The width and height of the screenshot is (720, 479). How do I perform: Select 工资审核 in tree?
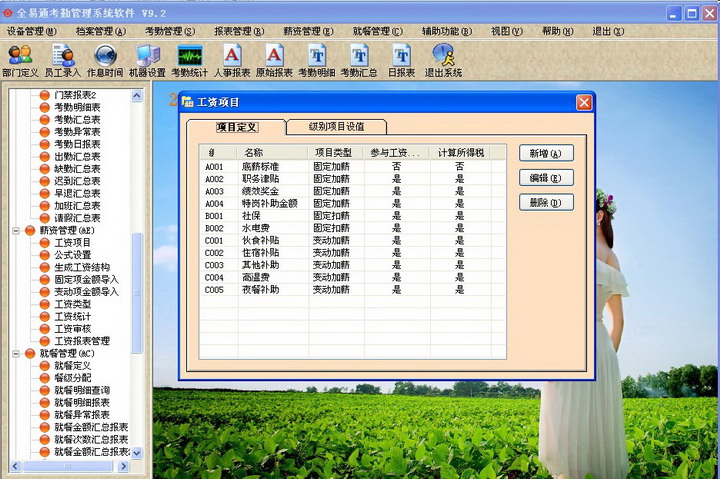pyautogui.click(x=73, y=329)
